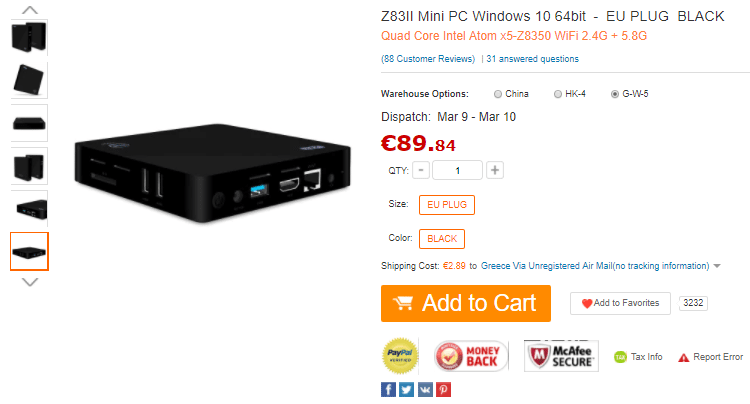Show previous thumbnails with up chevron
The width and height of the screenshot is (750, 404).
pyautogui.click(x=30, y=10)
